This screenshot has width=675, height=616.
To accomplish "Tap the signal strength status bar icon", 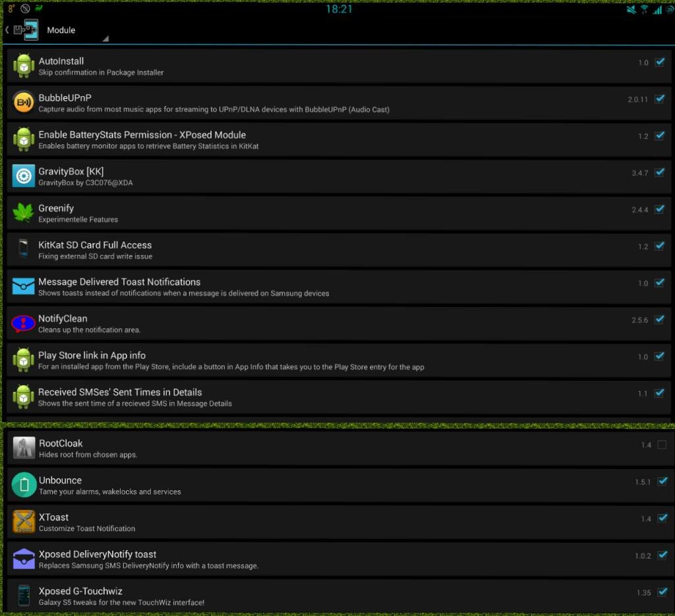I will click(x=657, y=9).
